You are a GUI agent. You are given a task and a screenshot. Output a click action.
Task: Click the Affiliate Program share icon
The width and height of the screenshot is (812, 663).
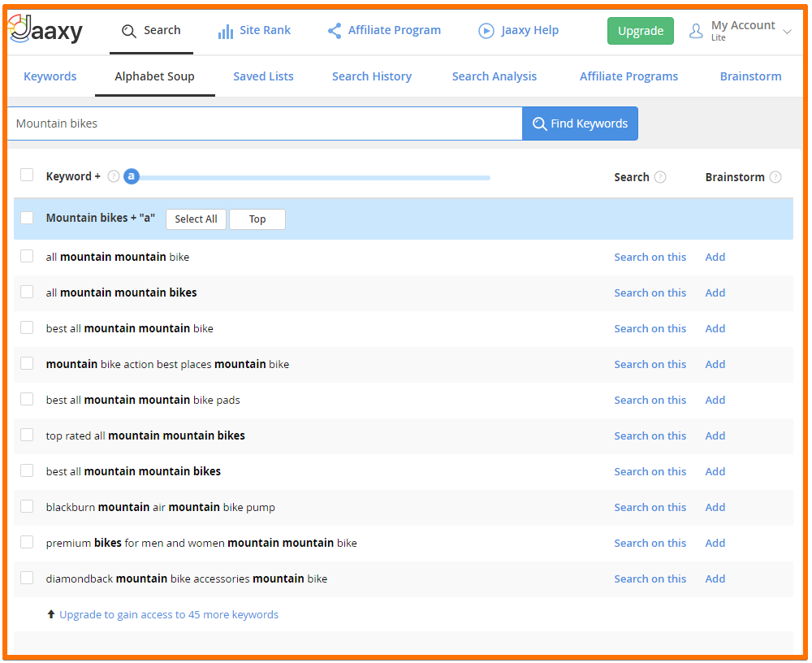pyautogui.click(x=335, y=31)
